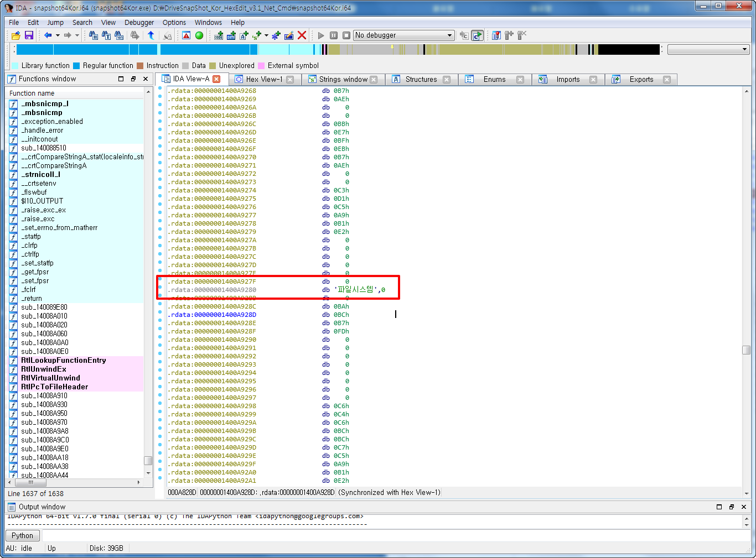Switch to the Imports tab
The width and height of the screenshot is (756, 558).
568,80
